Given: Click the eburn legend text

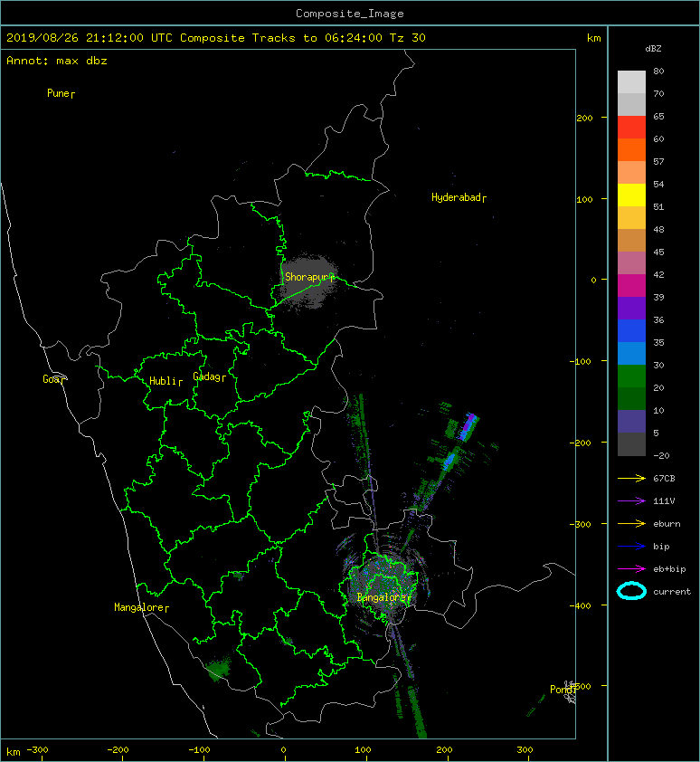Looking at the screenshot, I should [x=667, y=524].
